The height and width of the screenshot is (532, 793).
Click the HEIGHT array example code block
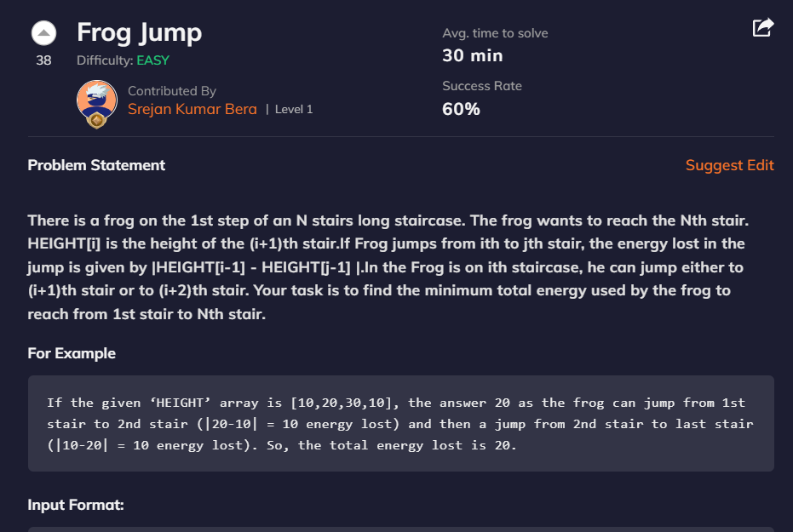coord(401,423)
